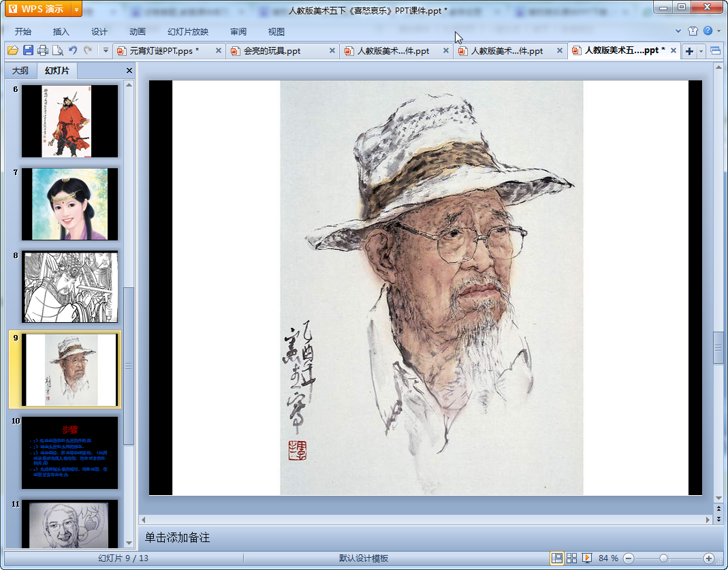Click the horizontal scrollbar right arrow
The image size is (728, 570).
[x=708, y=520]
